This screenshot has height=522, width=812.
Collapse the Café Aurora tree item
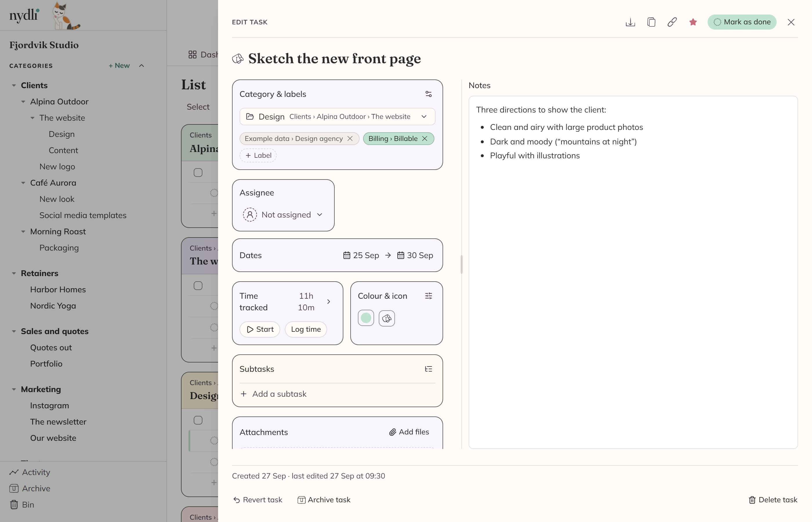tap(23, 183)
